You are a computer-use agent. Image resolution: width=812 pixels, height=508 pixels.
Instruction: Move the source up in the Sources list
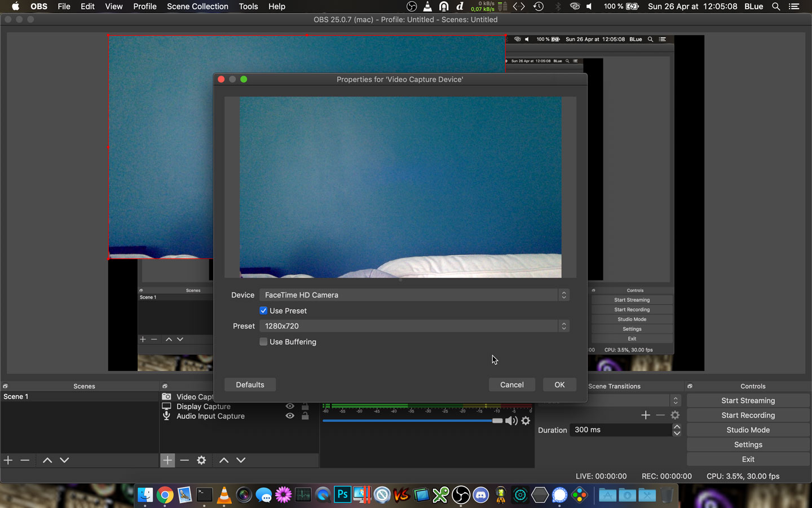click(224, 460)
